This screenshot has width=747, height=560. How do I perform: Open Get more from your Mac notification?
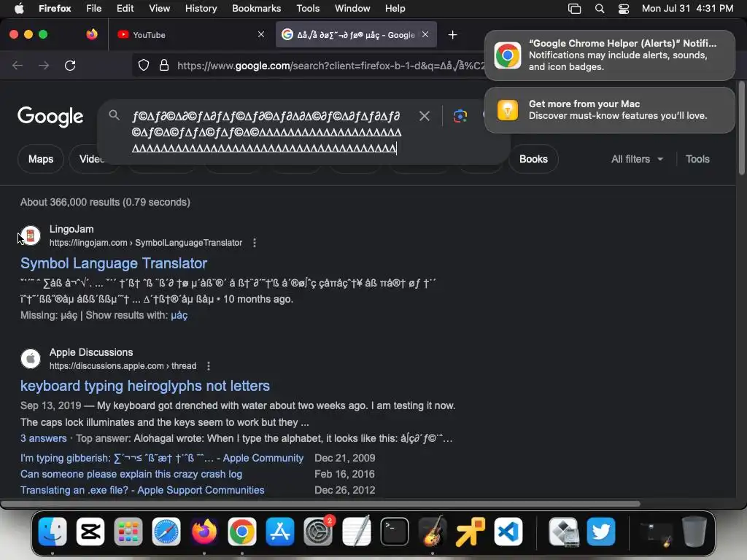click(609, 110)
